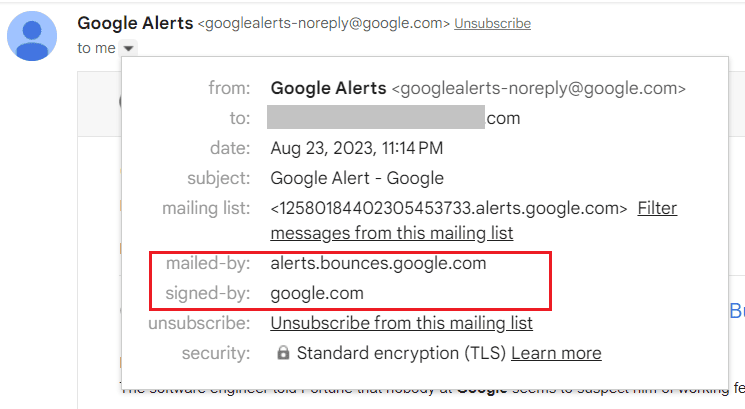Click the signed-by 'google.com' value
Viewport: 745px width, 409px height.
pyautogui.click(x=317, y=293)
